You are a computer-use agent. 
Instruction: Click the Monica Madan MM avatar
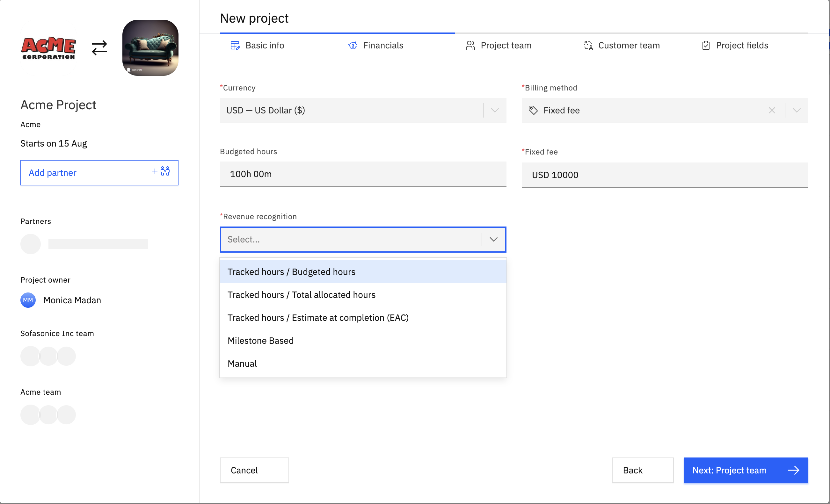tap(28, 300)
